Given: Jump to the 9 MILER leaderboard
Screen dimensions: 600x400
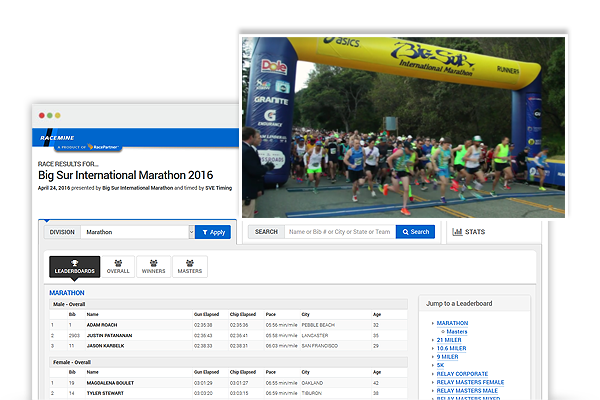Looking at the screenshot, I should (x=447, y=357).
